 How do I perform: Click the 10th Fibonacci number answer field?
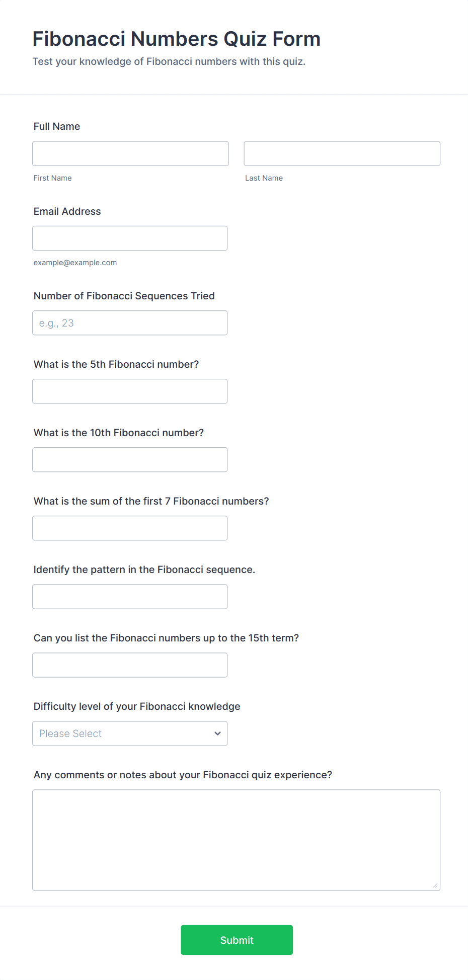tap(130, 459)
